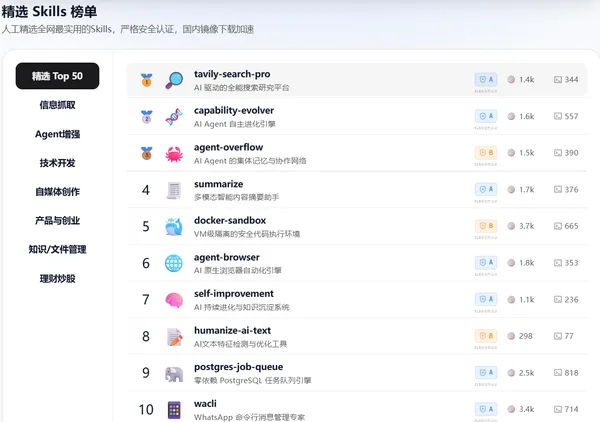Click the docker-sandbox whale icon
The width and height of the screenshot is (600, 422).
coord(174,227)
